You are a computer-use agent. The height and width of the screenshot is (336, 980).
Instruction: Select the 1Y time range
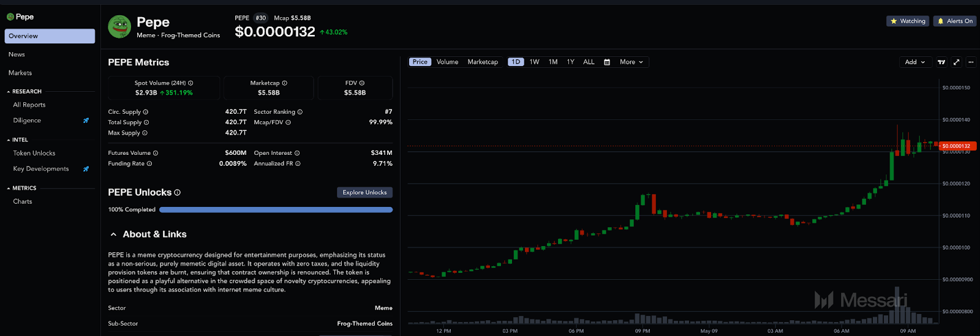[571, 62]
